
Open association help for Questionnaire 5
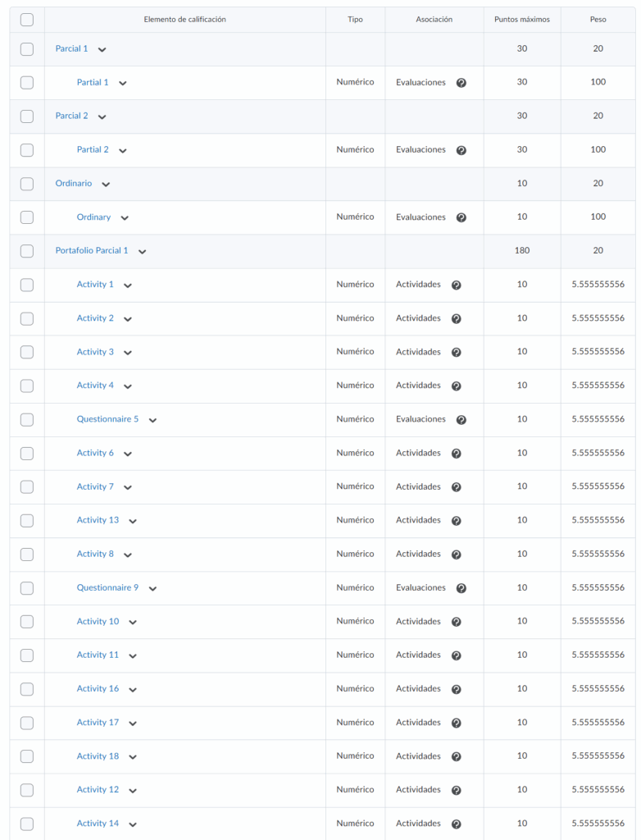pyautogui.click(x=461, y=420)
